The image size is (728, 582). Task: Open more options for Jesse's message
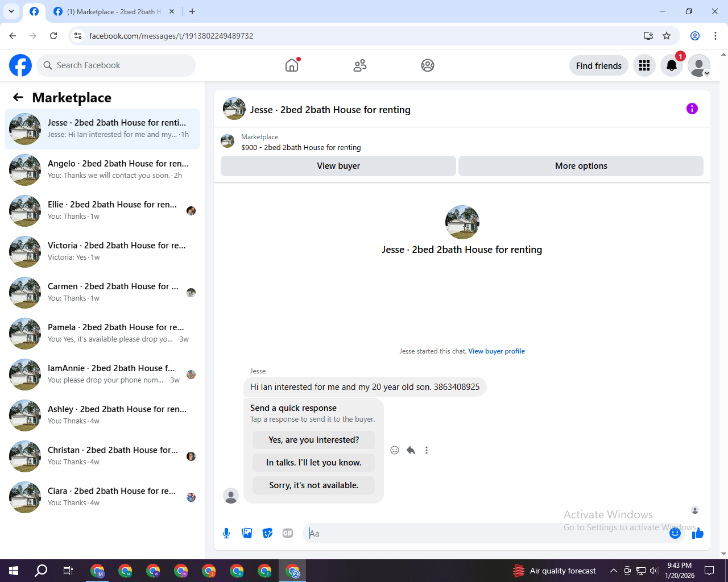point(427,450)
